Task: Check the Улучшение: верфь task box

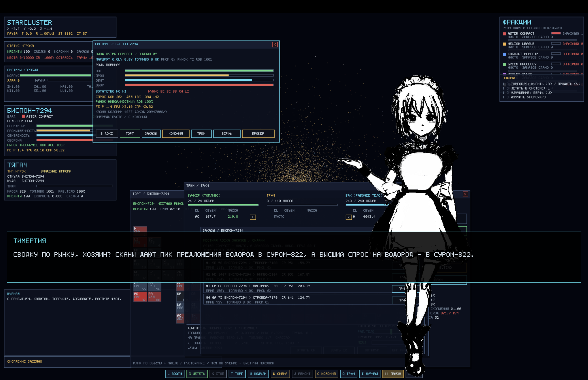Action: click(x=506, y=93)
